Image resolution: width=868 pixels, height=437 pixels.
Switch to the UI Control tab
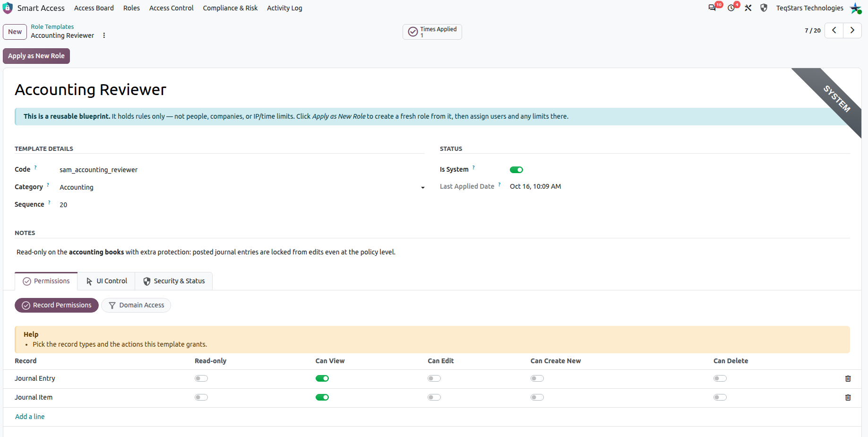(x=107, y=281)
